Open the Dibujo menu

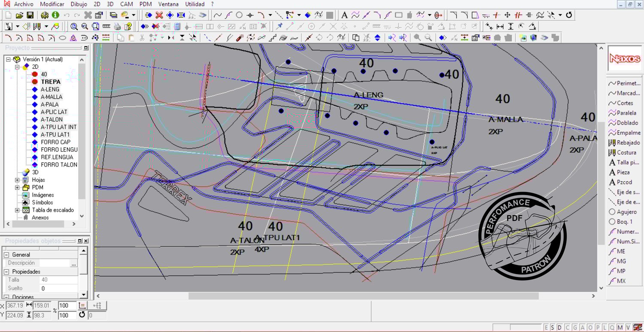[79, 4]
